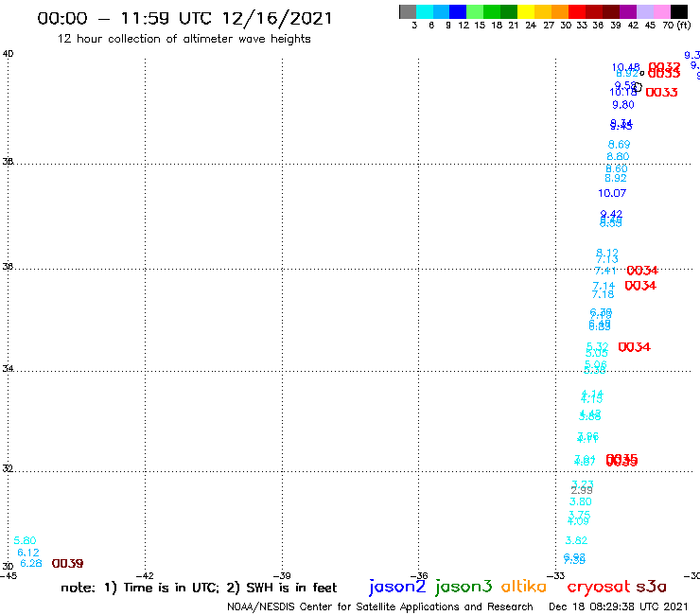
Task: Click the gray swatch in the color scale
Action: point(408,11)
